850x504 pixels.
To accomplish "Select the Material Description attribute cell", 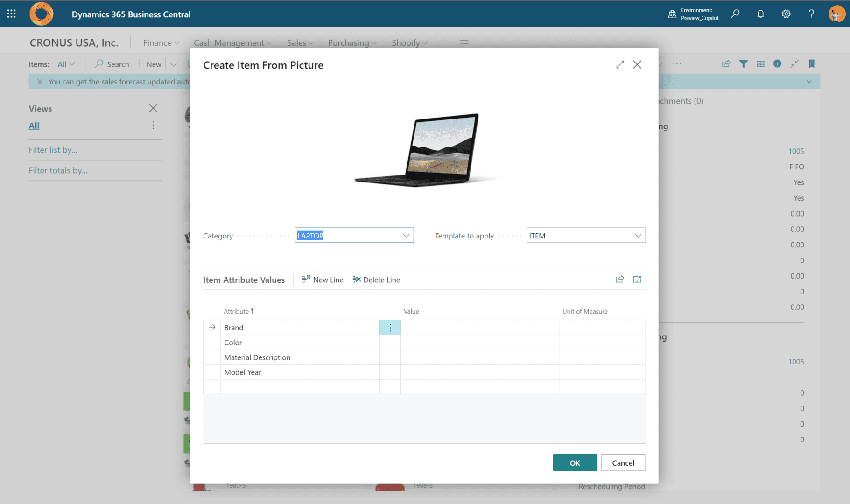I will 300,357.
